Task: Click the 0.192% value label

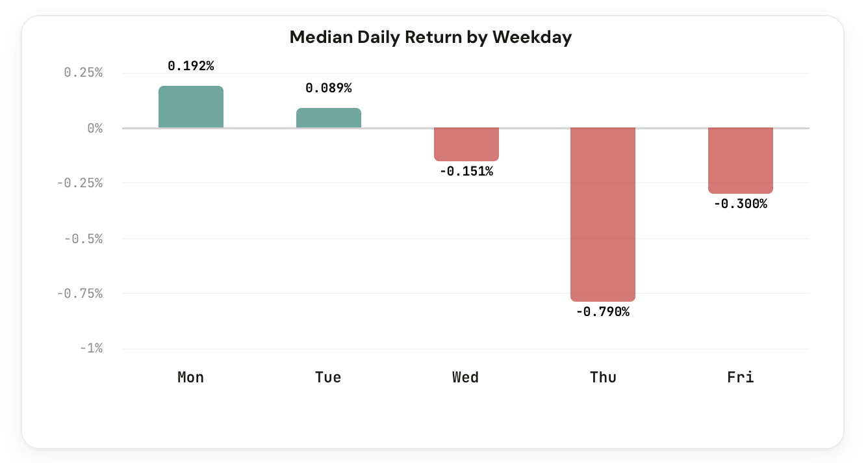Action: [x=191, y=66]
